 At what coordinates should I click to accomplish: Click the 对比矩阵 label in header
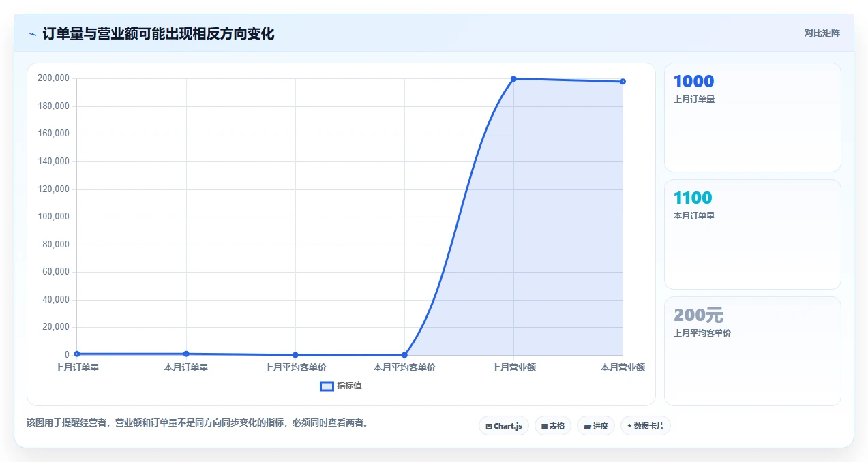pyautogui.click(x=822, y=33)
